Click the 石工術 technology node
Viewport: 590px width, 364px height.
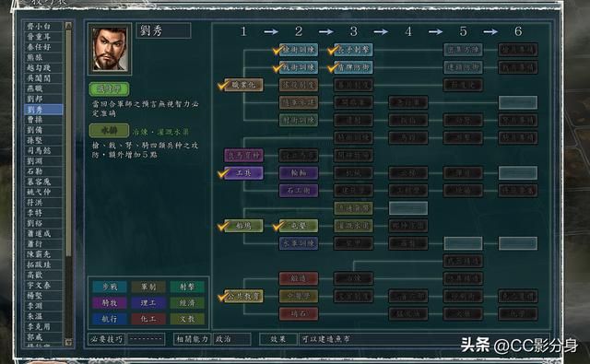(299, 190)
